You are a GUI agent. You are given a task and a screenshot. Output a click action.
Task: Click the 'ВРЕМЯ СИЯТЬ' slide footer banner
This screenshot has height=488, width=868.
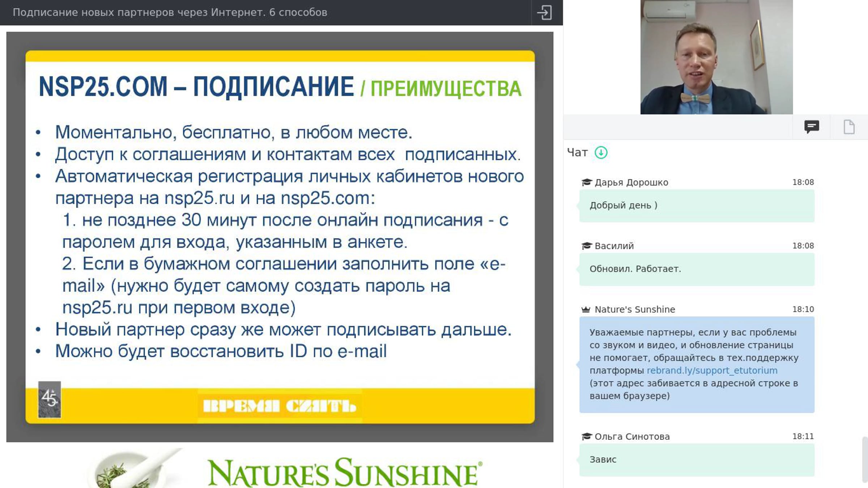[280, 406]
